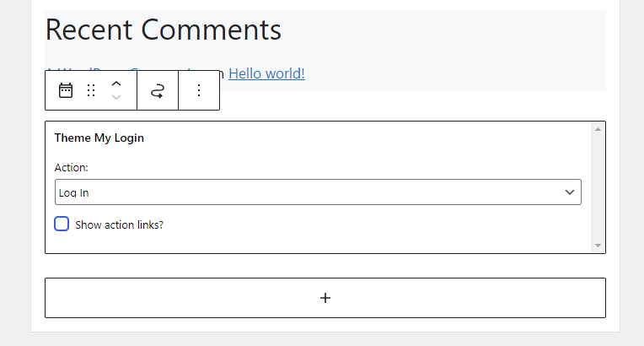The height and width of the screenshot is (346, 644).
Task: Add a block with the plus button
Action: tap(325, 298)
